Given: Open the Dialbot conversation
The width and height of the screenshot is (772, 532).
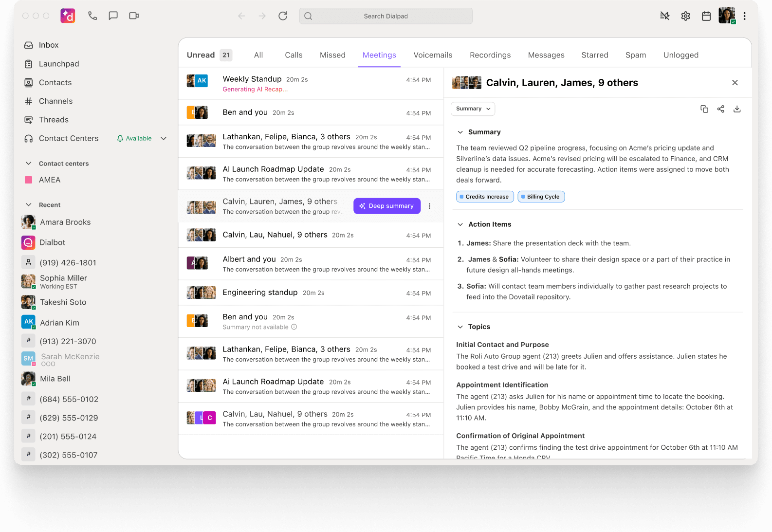Looking at the screenshot, I should (x=44, y=242).
